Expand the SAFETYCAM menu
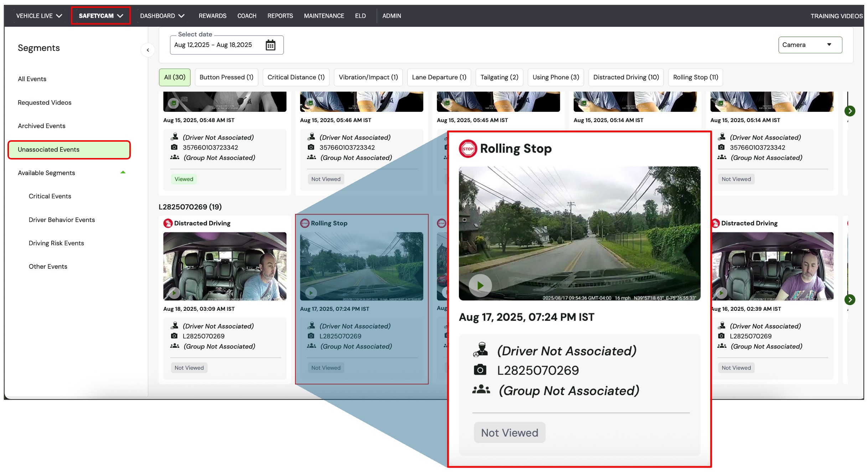868x472 pixels. tap(101, 16)
